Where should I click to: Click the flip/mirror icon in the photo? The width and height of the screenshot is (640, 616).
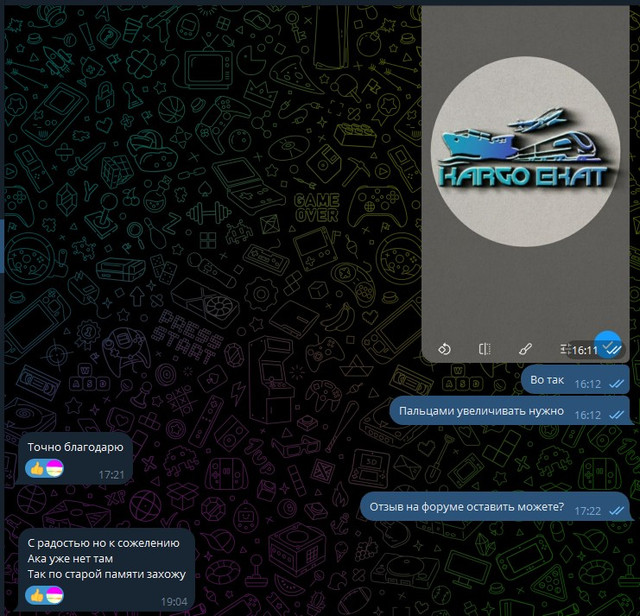click(x=484, y=349)
